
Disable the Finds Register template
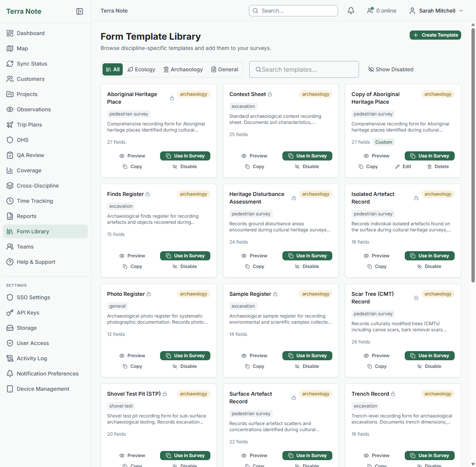click(184, 266)
